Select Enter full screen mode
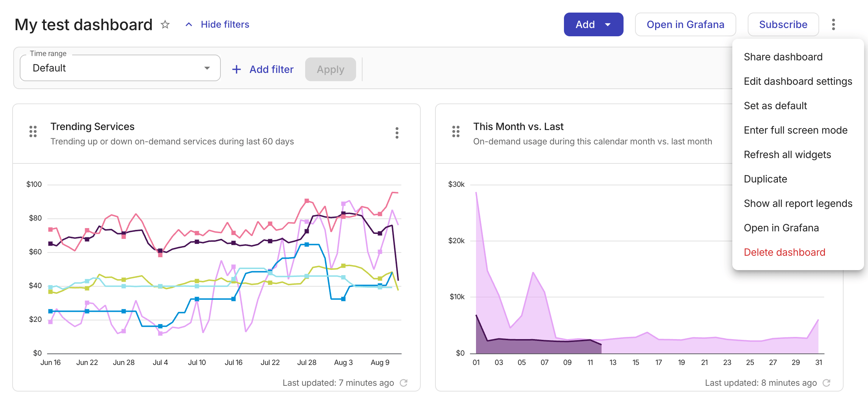The height and width of the screenshot is (398, 868). coord(795,130)
